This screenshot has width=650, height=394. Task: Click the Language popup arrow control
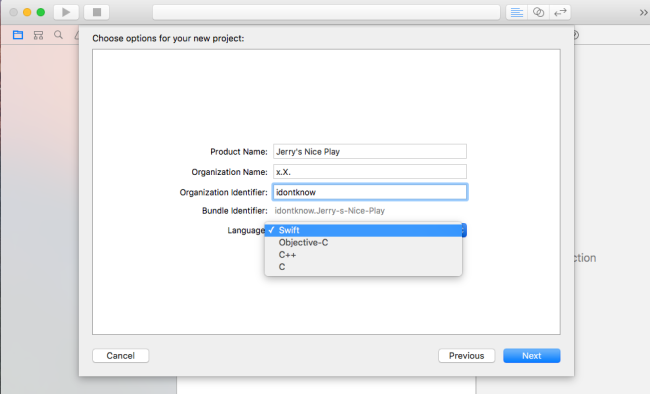click(x=464, y=230)
